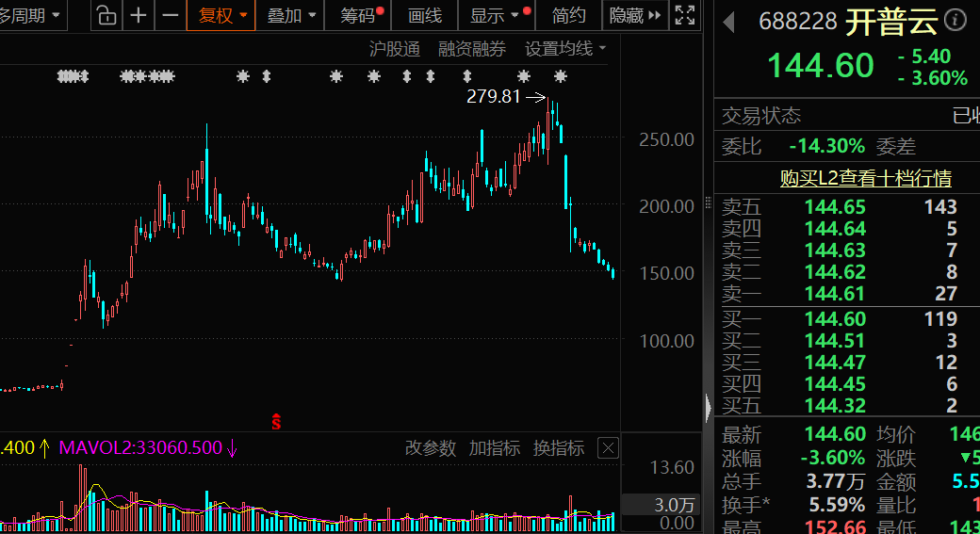This screenshot has height=534, width=980.
Task: Click the 沪股通 label above chart
Action: (x=395, y=49)
